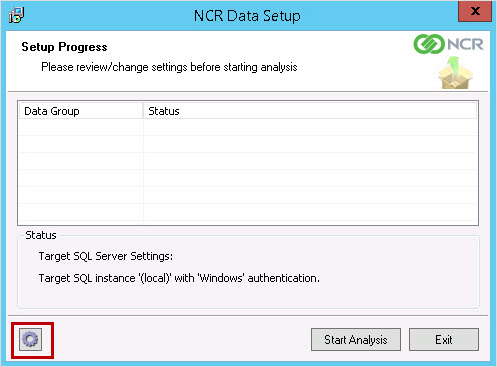
Task: Select the second empty row in list
Action: tap(248, 144)
